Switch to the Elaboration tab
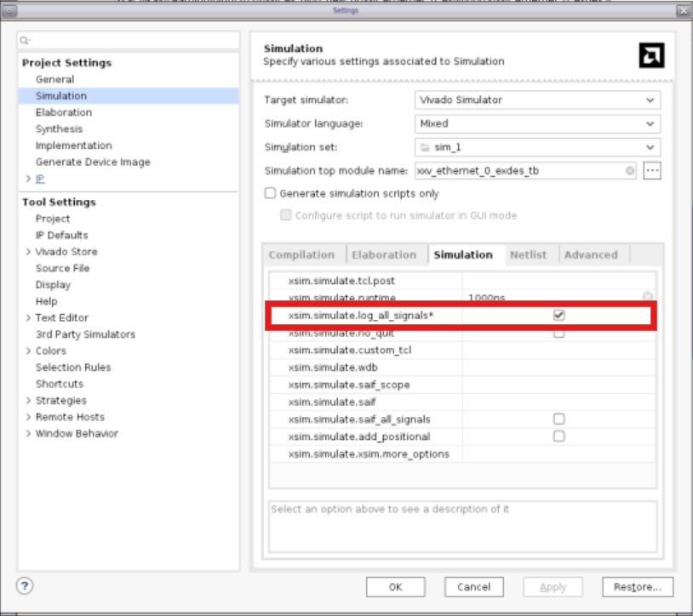 coord(384,254)
